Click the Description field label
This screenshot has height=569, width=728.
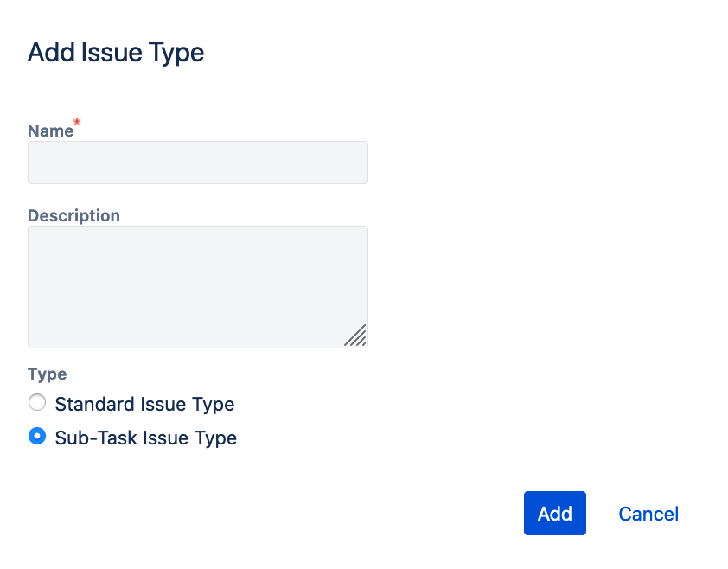click(73, 215)
